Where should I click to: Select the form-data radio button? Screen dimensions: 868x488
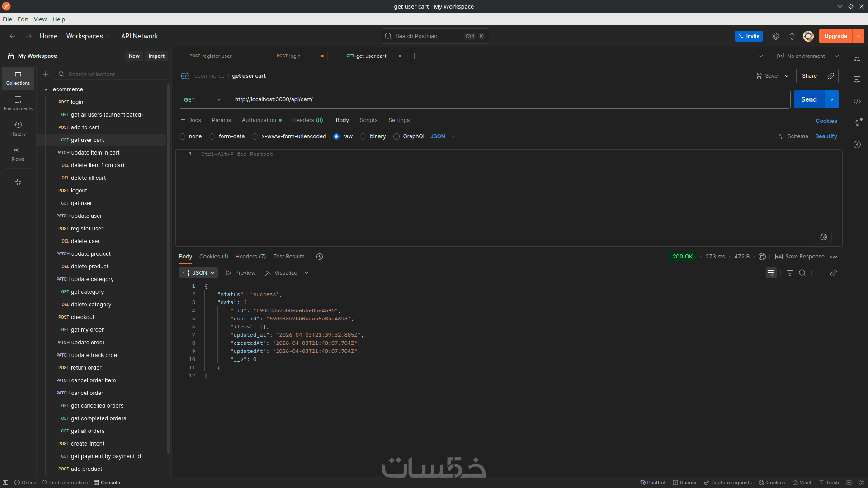pyautogui.click(x=212, y=136)
